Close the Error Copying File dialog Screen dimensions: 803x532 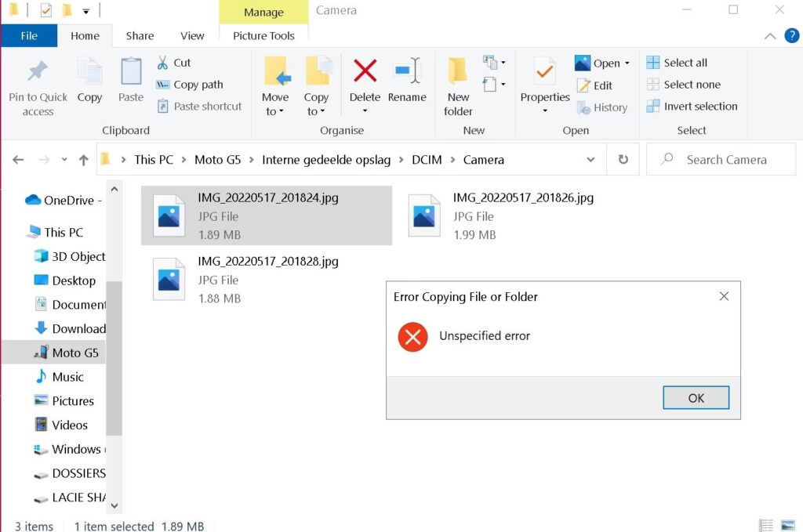724,296
